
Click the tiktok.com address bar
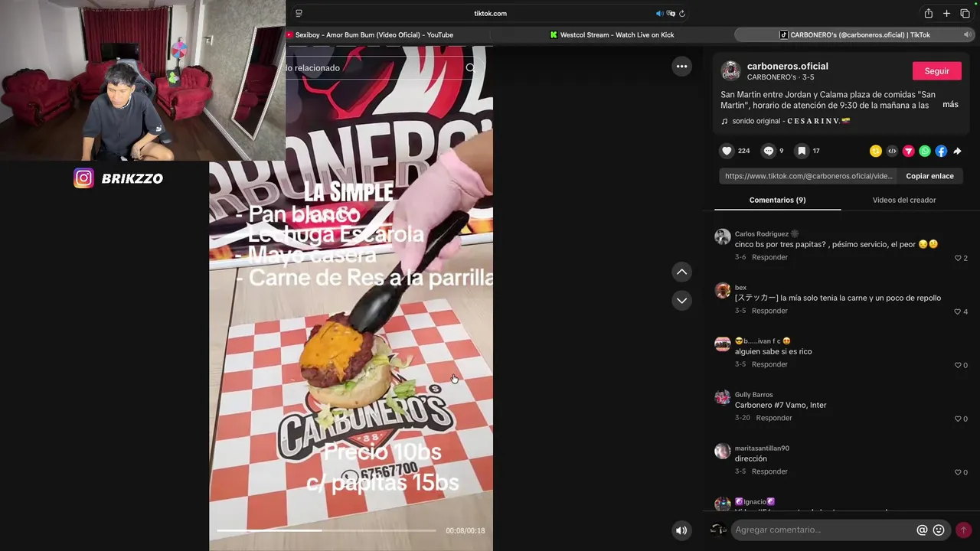(490, 13)
